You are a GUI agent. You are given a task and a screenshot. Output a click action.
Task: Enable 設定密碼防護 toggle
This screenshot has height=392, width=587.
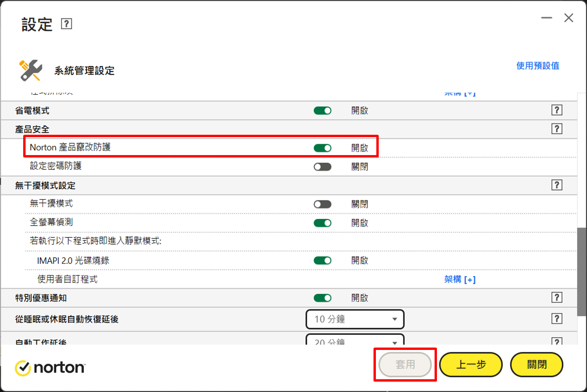pos(322,166)
